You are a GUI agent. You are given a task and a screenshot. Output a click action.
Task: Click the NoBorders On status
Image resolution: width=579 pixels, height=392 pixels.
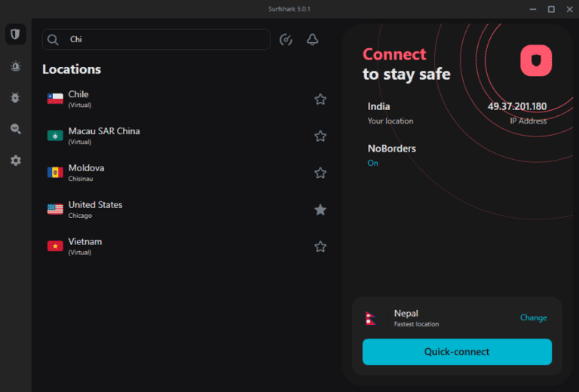pyautogui.click(x=372, y=163)
